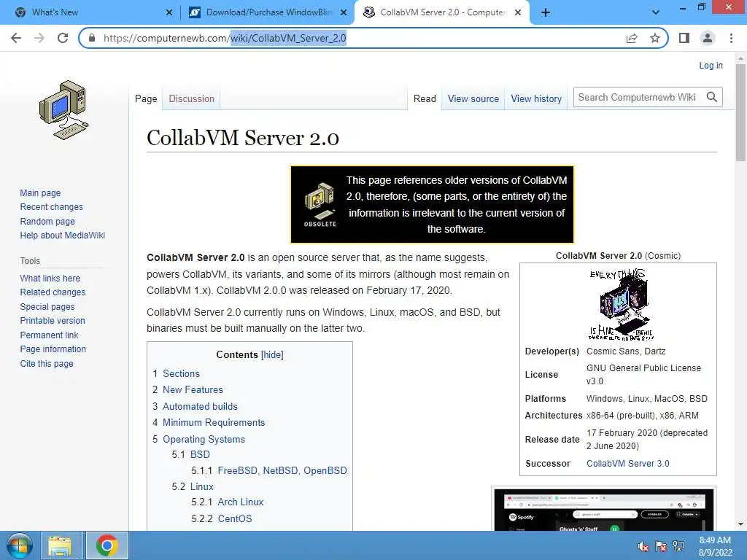Click the address bar URL
The image size is (747, 560).
point(225,38)
